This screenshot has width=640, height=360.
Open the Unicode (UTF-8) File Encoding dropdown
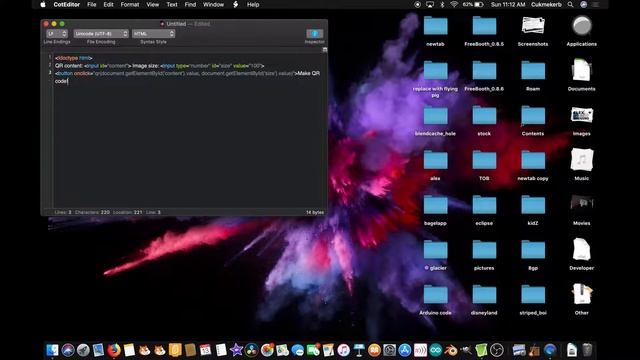click(101, 33)
